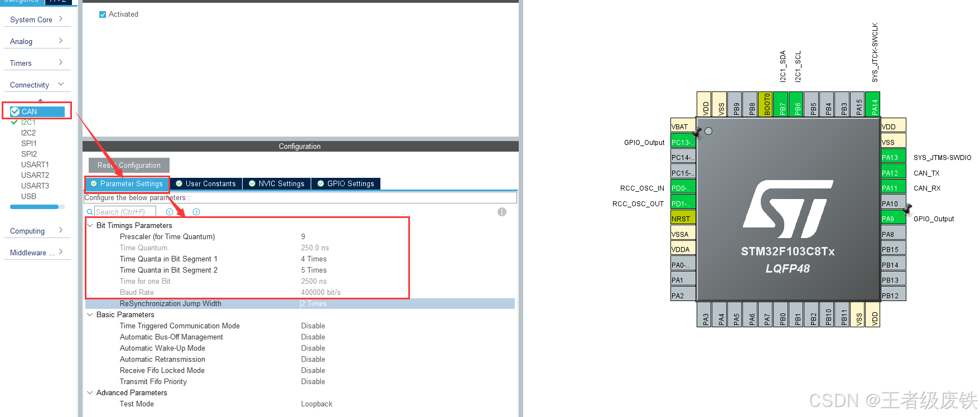Toggle the Activated checkbox
This screenshot has width=980, height=417.
click(103, 14)
